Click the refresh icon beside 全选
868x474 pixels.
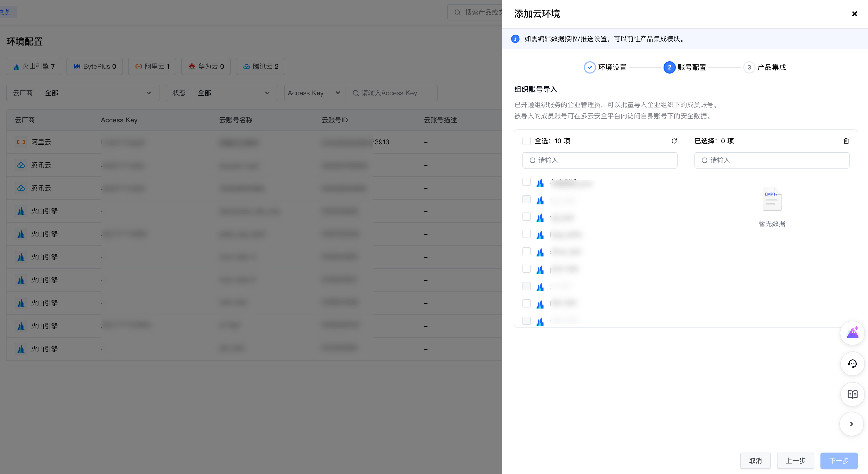(674, 141)
